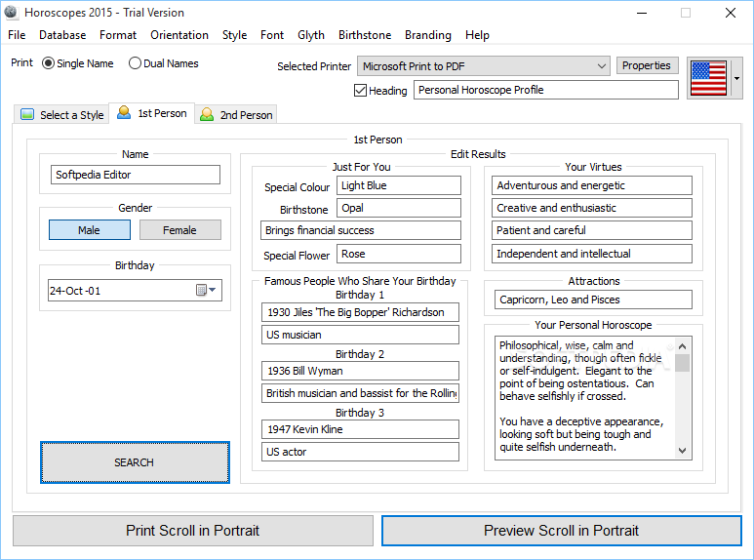Open the Birthday calendar picker icon
Viewport: 754px width, 560px height.
206,290
